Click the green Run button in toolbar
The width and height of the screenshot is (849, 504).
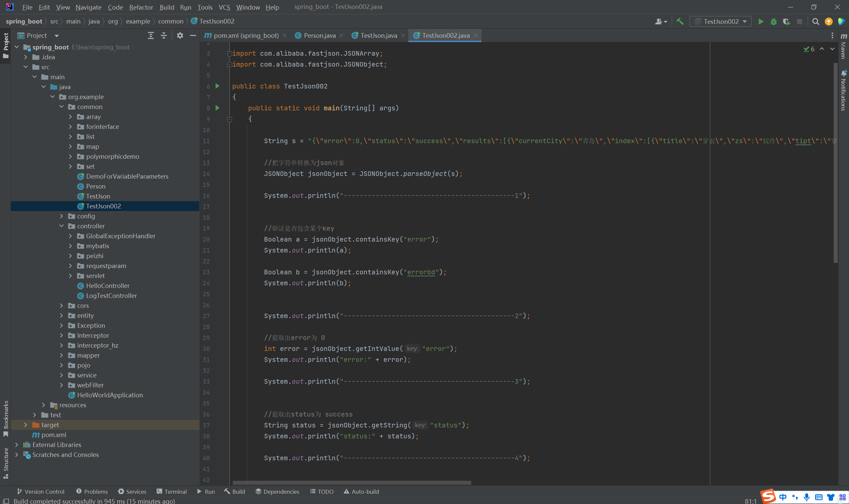tap(761, 22)
